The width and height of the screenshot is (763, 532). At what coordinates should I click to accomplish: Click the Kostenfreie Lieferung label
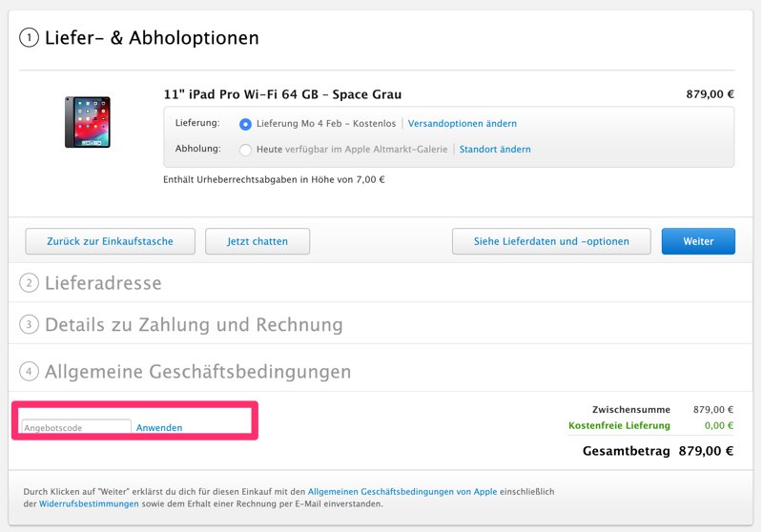[619, 425]
